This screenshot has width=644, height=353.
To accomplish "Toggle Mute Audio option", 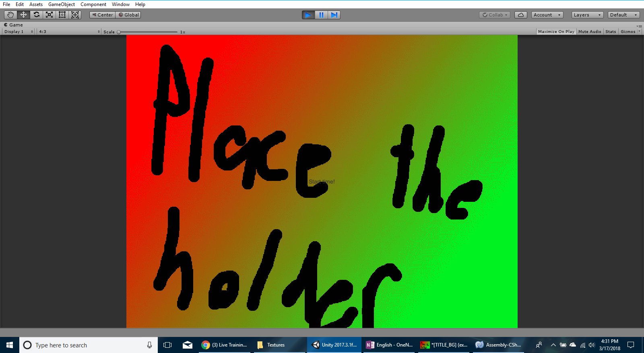I will pos(590,31).
